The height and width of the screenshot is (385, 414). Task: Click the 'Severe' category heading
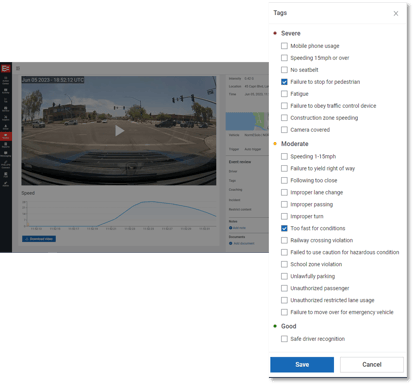(290, 34)
